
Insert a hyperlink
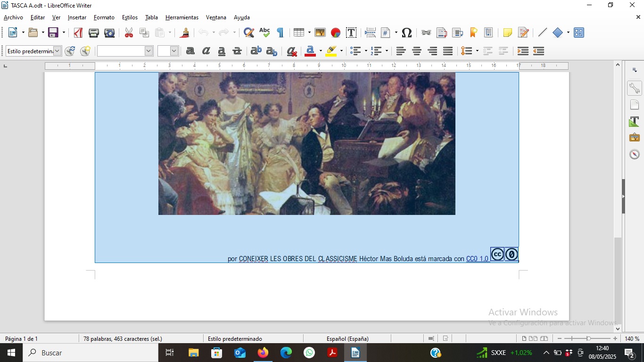[x=426, y=33]
